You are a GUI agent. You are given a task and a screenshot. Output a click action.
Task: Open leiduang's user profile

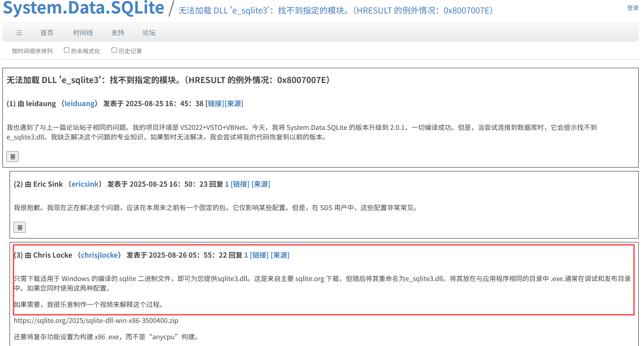click(80, 104)
